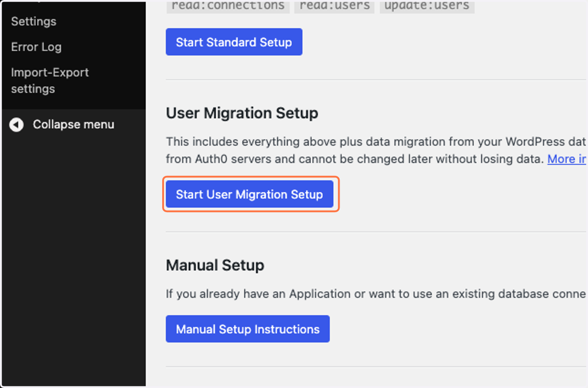Click the Collapse menu label
Screen dimensions: 588x388
point(73,124)
